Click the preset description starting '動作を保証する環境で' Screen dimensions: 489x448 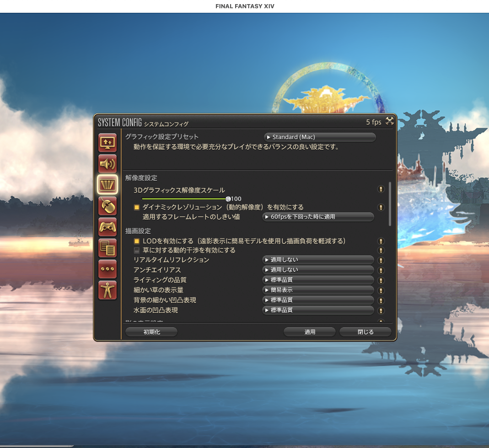coord(236,146)
